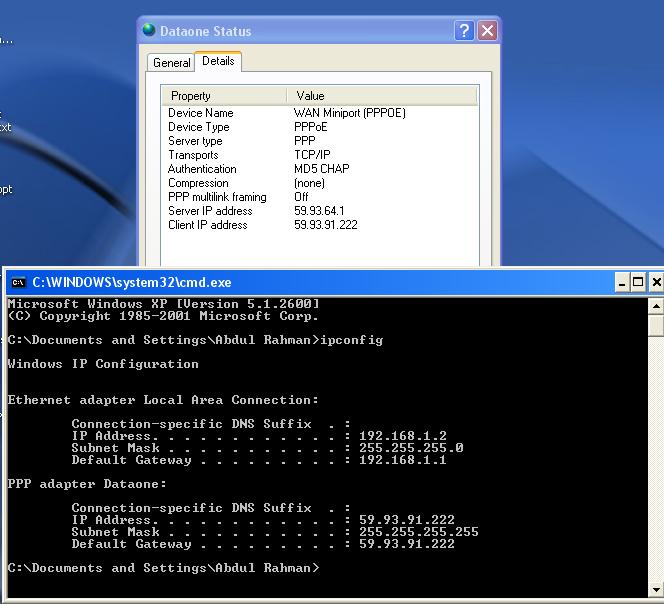The width and height of the screenshot is (664, 604).
Task: Click the cmd vertical scrollbar thumb
Action: coord(656,325)
